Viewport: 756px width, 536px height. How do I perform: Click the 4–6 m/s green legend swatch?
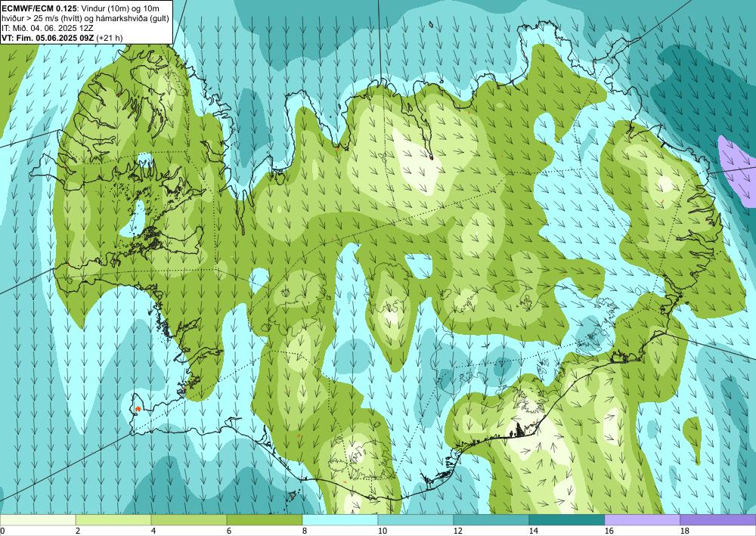[x=188, y=520]
